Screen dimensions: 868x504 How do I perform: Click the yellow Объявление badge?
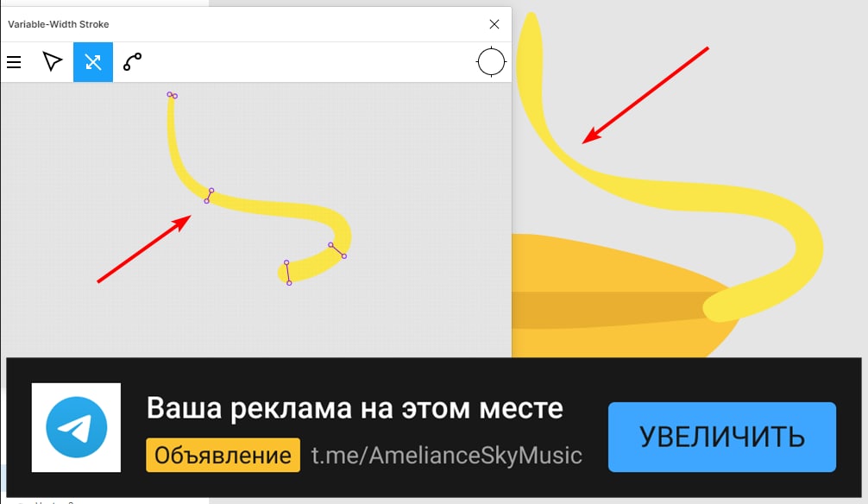(x=223, y=456)
